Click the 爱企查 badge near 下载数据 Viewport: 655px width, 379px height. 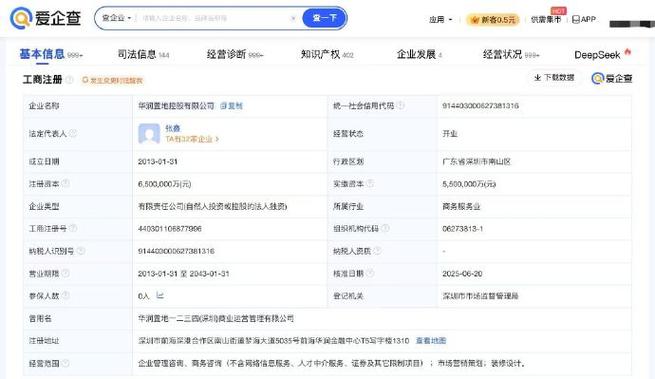tap(612, 78)
